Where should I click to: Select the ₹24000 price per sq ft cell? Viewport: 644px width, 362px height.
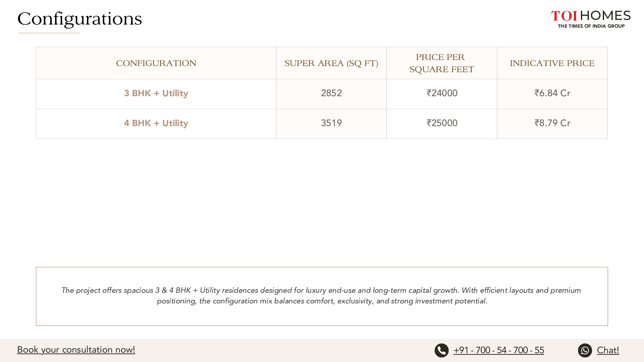442,93
